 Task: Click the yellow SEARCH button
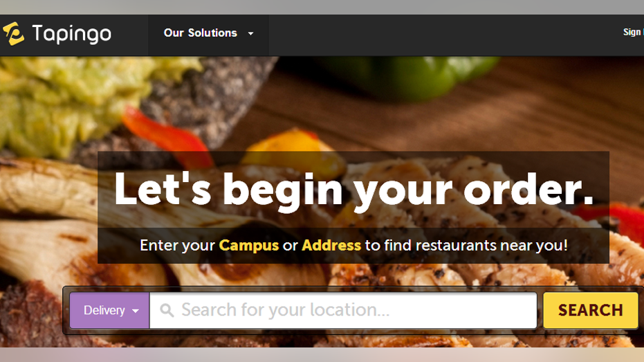tap(591, 310)
